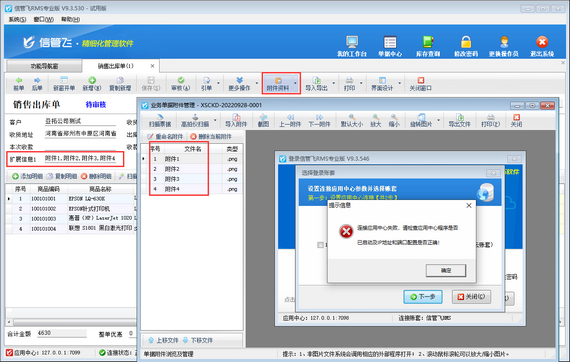Click 确定 in the error dialog
This screenshot has height=362, width=570.
point(446,270)
